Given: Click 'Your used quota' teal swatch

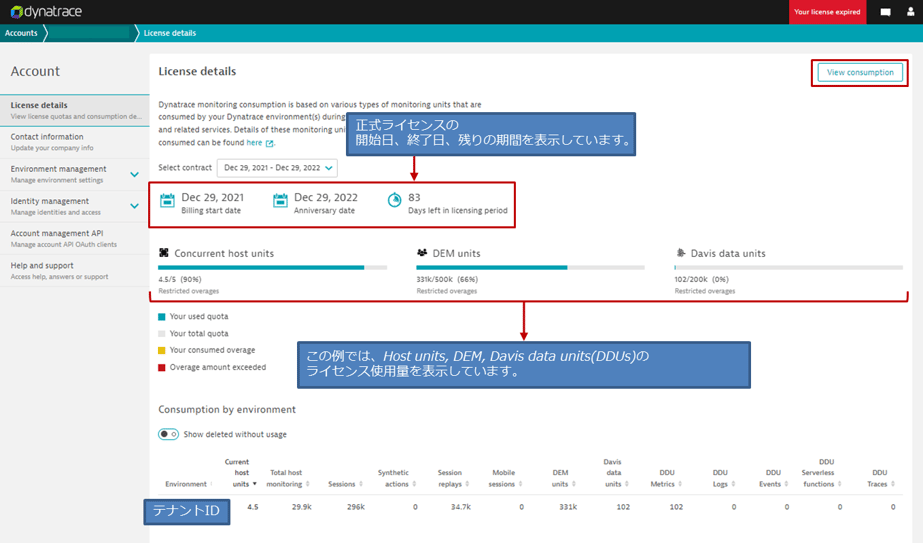Looking at the screenshot, I should (x=162, y=317).
